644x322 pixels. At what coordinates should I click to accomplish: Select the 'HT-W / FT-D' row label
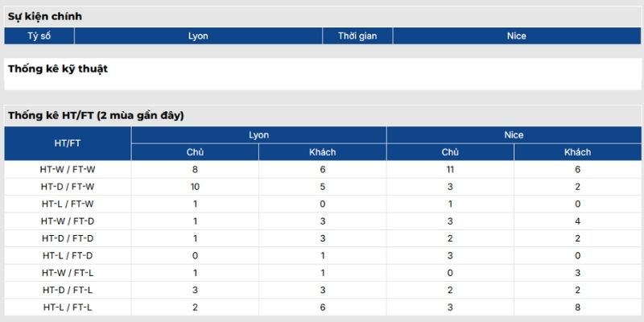[68, 221]
